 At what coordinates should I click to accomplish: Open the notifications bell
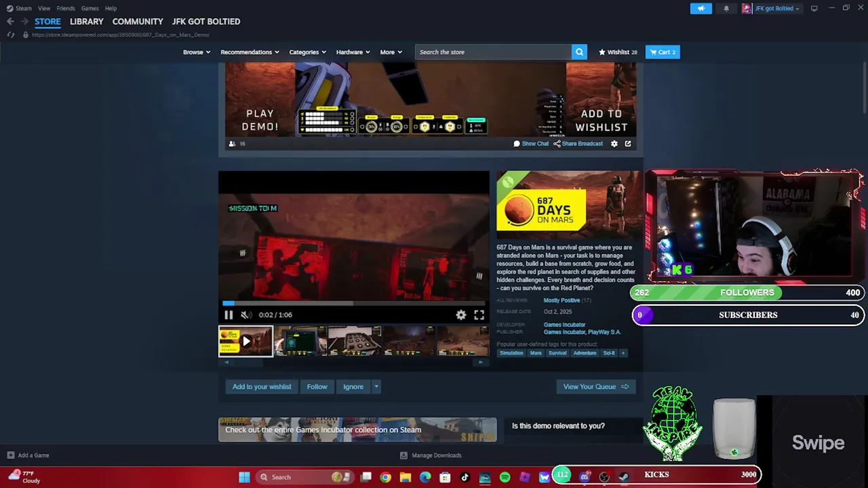pos(726,8)
